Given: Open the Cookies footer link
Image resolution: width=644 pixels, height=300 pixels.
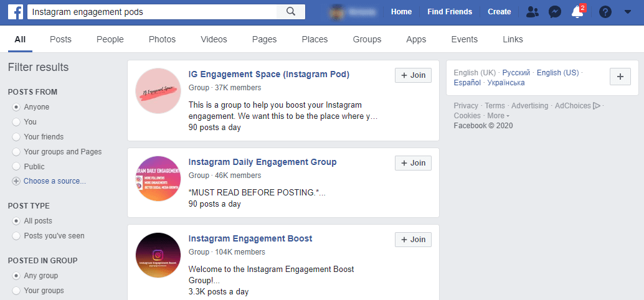Looking at the screenshot, I should point(467,115).
